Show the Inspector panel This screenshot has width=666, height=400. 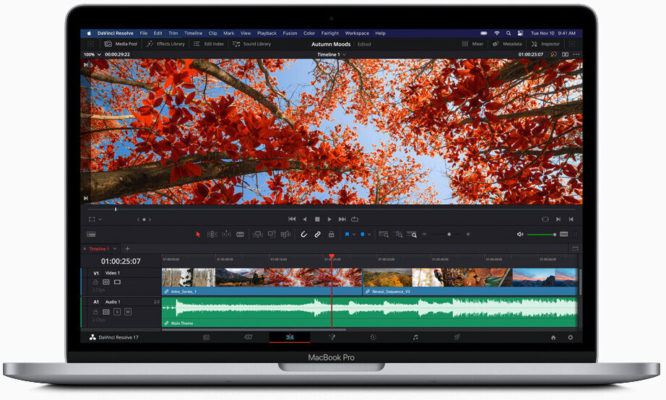point(546,44)
